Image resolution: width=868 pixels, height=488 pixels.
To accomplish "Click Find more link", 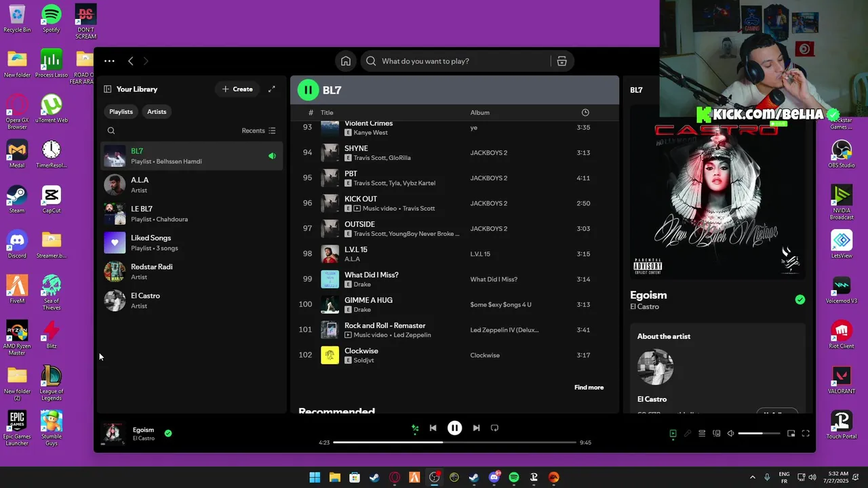I will click(589, 388).
